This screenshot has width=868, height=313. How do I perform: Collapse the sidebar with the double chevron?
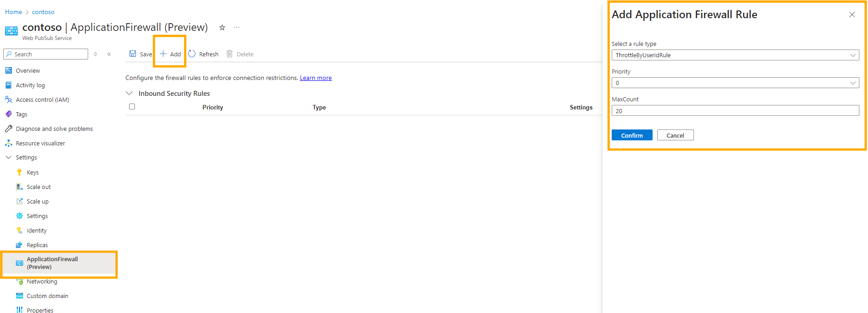click(x=109, y=54)
